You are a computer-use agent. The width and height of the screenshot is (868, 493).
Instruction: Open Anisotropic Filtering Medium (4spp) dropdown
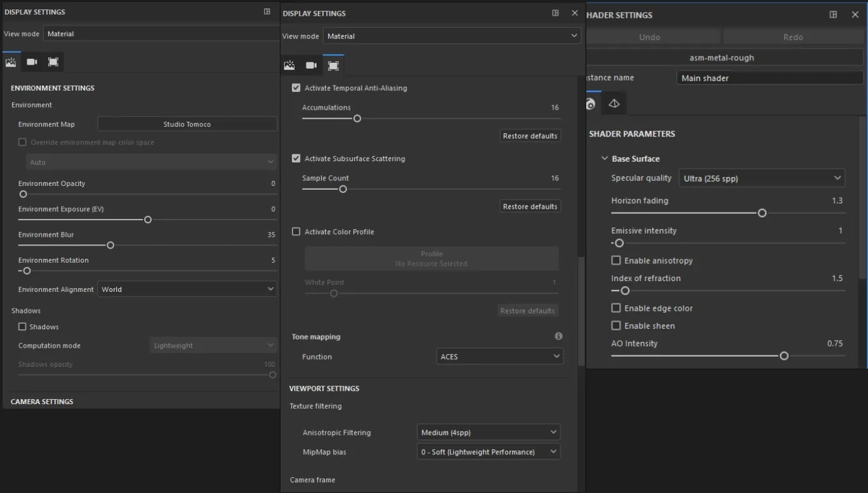coord(489,433)
